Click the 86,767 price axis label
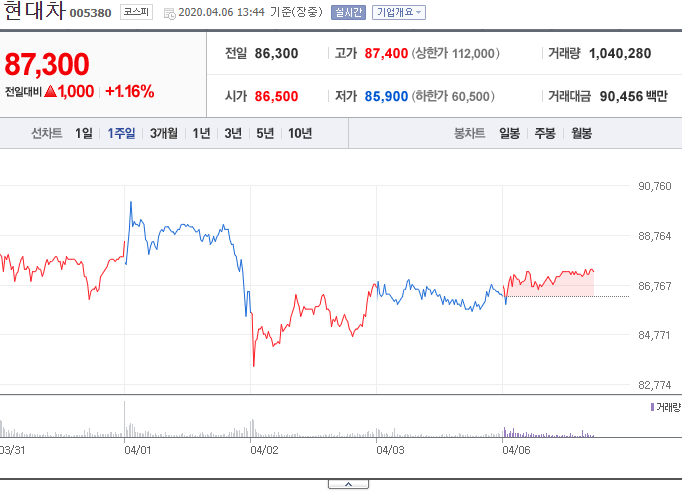 click(655, 286)
